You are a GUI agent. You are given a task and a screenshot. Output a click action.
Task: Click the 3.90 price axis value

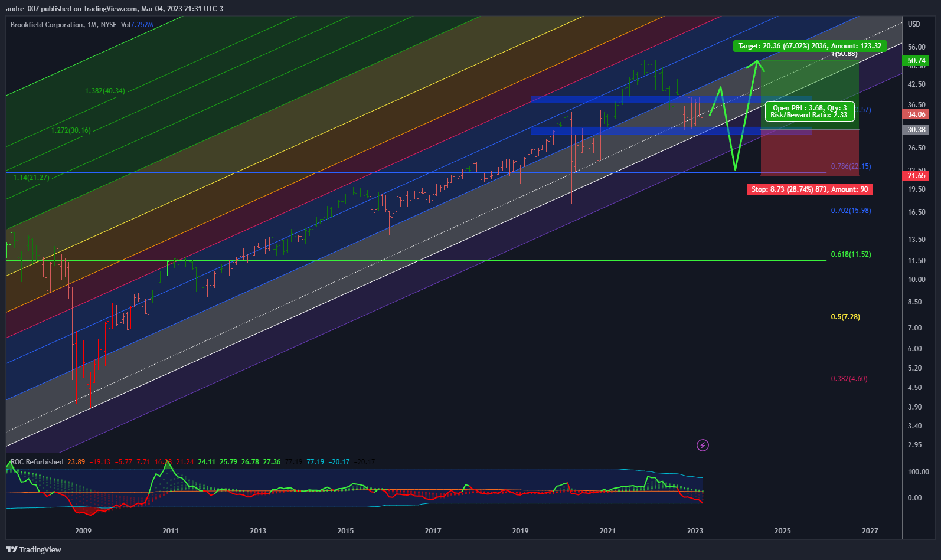(x=914, y=407)
